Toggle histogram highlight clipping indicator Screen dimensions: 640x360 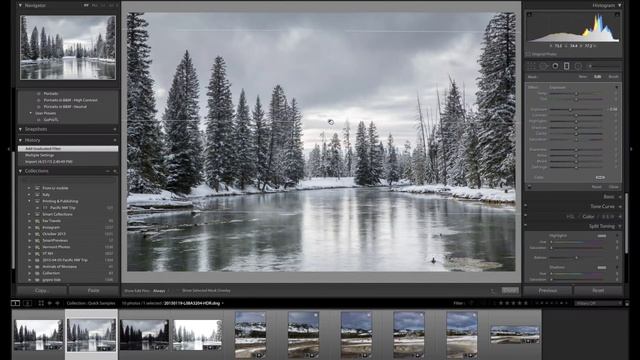(x=617, y=15)
